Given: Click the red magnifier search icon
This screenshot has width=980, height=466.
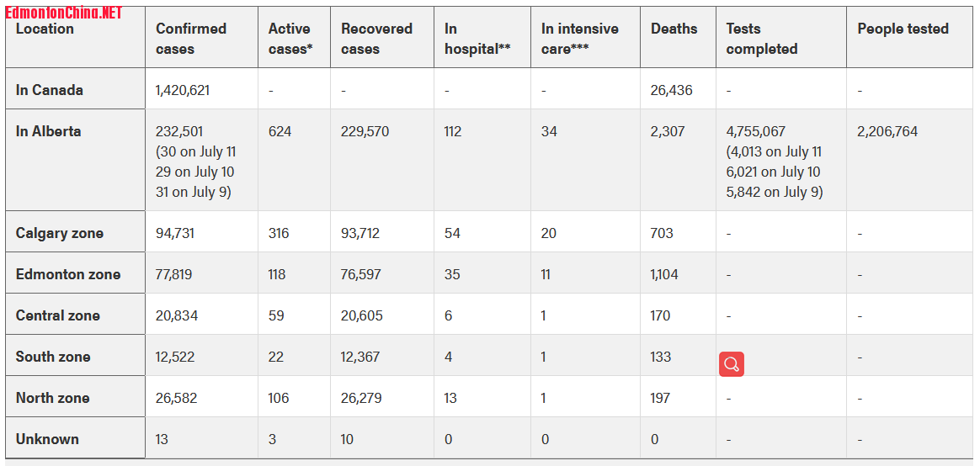Looking at the screenshot, I should 731,364.
